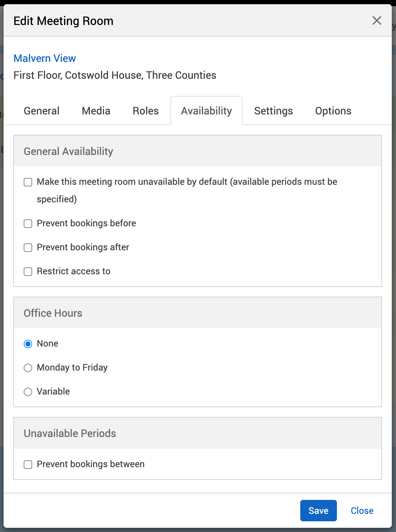Switch to the General tab
Screen dimensions: 396x532
(42, 111)
